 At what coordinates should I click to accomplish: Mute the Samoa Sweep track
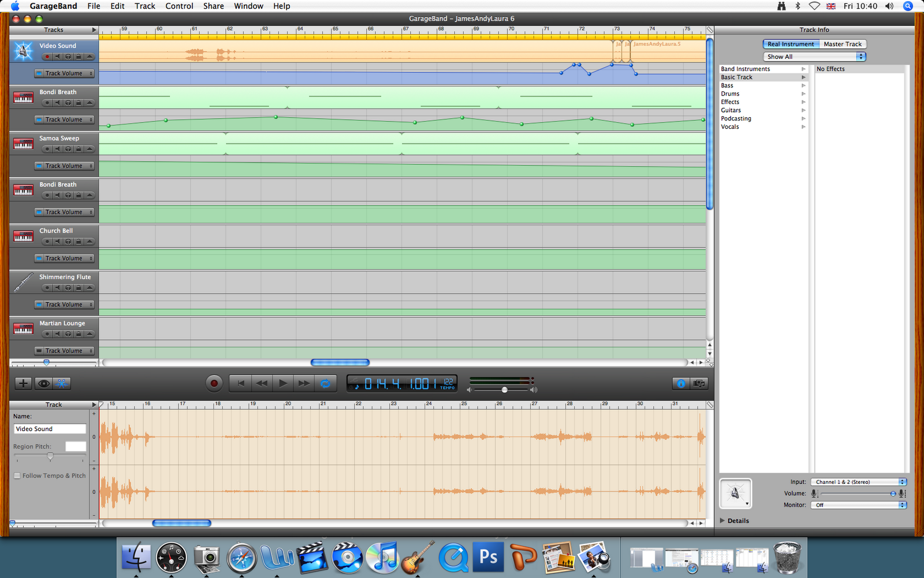click(x=57, y=149)
